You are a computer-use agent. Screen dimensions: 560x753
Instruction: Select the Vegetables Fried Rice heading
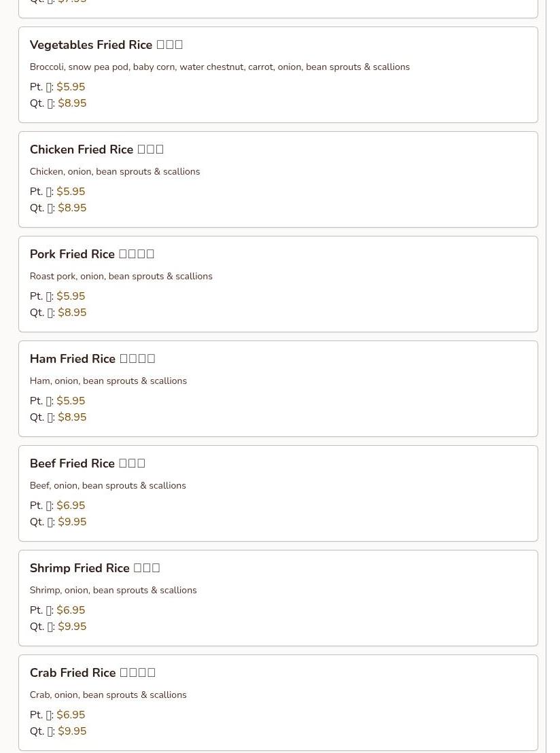[x=106, y=45]
